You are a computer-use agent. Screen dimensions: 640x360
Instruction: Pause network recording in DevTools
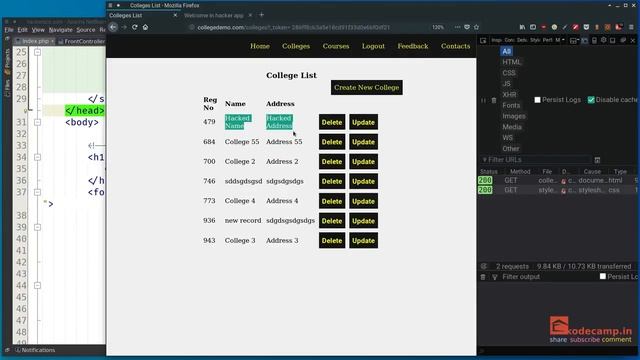tap(483, 100)
